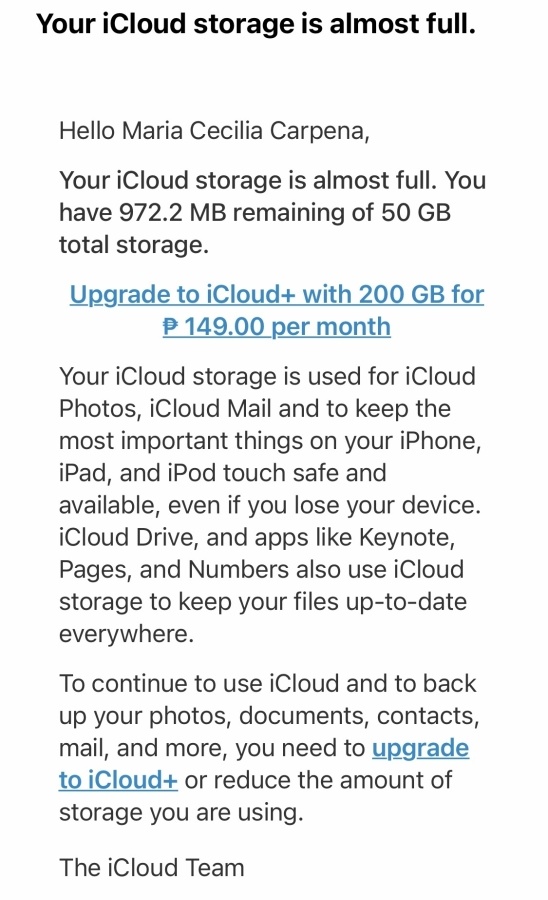Click the "The iCloud Team" signature

151,867
